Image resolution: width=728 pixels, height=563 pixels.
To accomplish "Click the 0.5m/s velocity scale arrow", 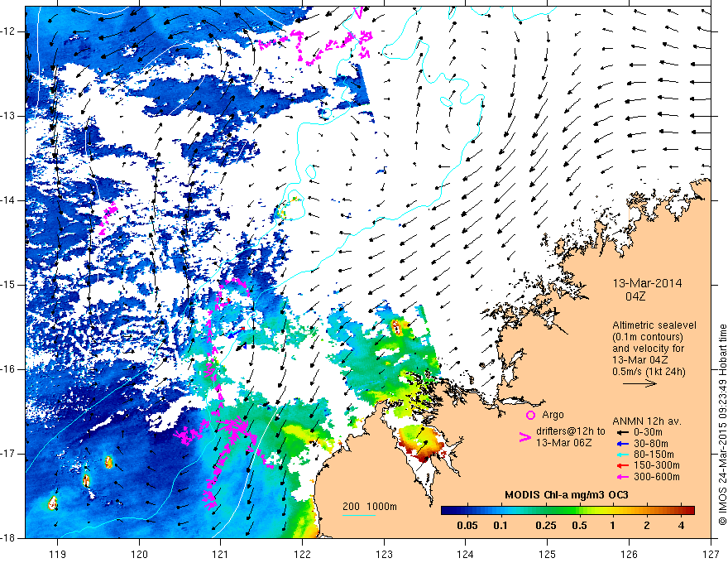I will (x=639, y=383).
